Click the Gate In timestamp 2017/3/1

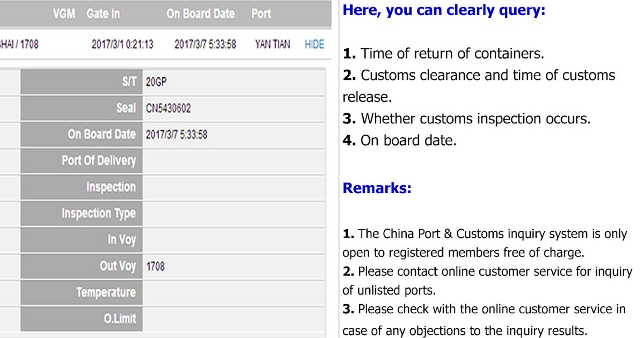point(122,45)
